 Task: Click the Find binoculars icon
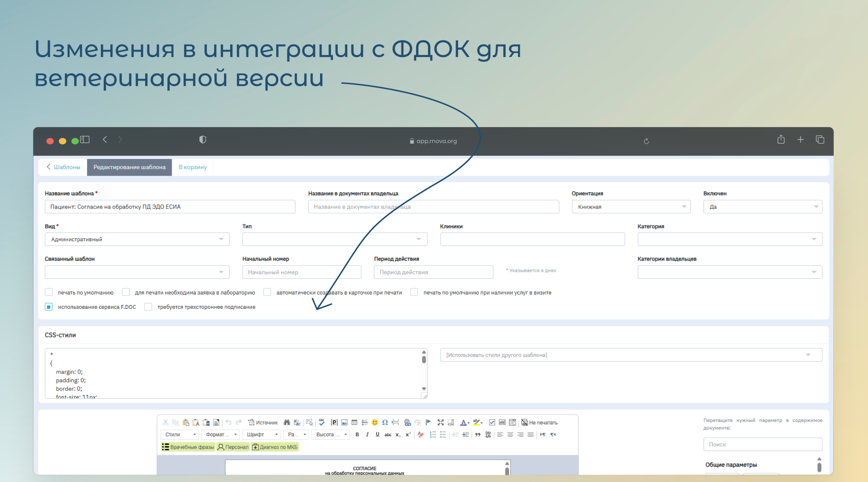[287, 423]
